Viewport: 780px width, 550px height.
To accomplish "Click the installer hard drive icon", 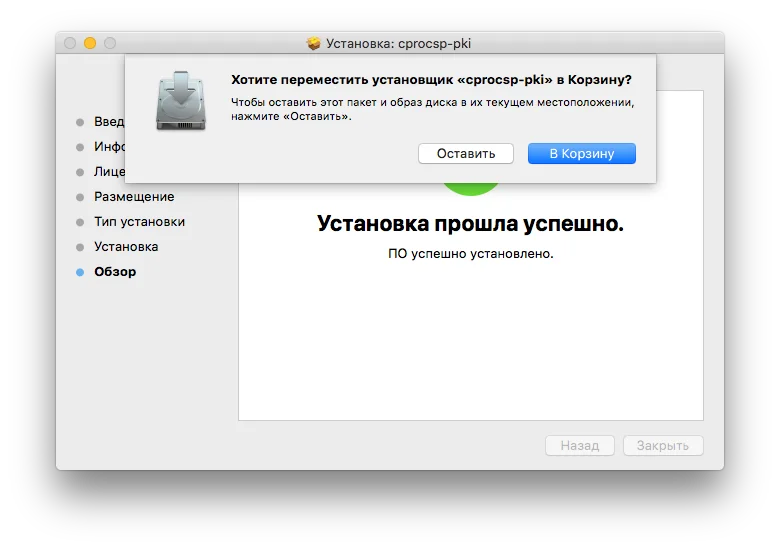I will [181, 101].
